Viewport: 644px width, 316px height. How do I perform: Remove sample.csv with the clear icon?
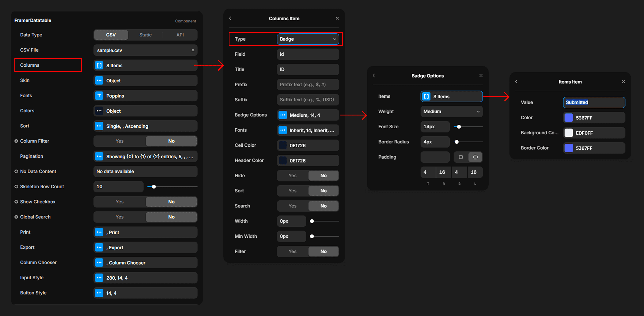point(193,50)
